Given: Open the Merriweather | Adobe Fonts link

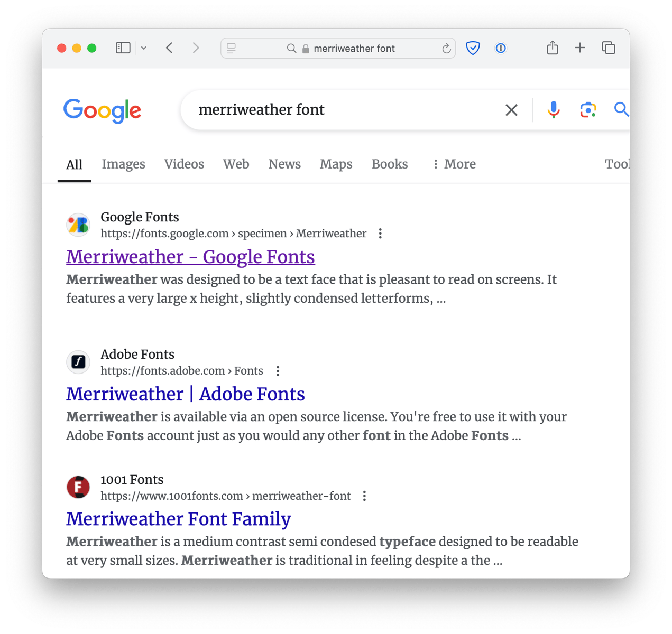Looking at the screenshot, I should 186,394.
